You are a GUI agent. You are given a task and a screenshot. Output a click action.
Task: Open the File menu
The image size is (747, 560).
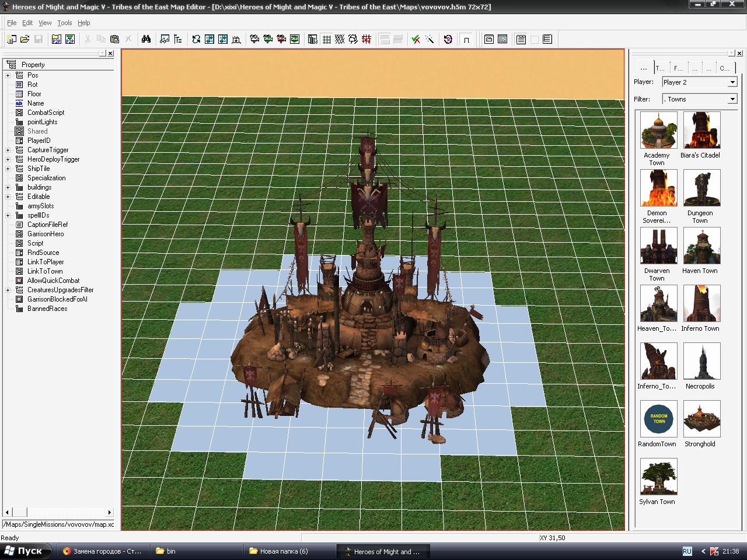point(12,23)
